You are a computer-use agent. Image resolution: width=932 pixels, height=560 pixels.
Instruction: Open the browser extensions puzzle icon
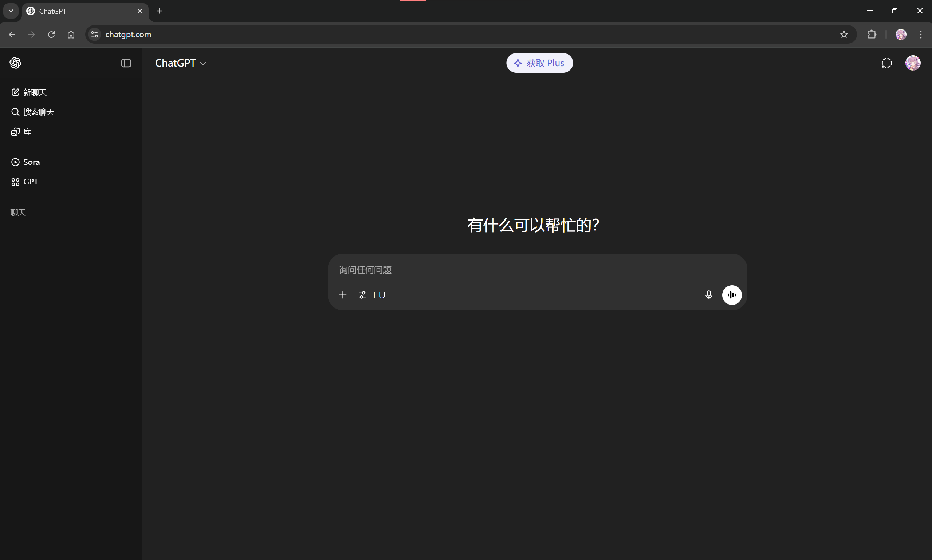coord(872,34)
